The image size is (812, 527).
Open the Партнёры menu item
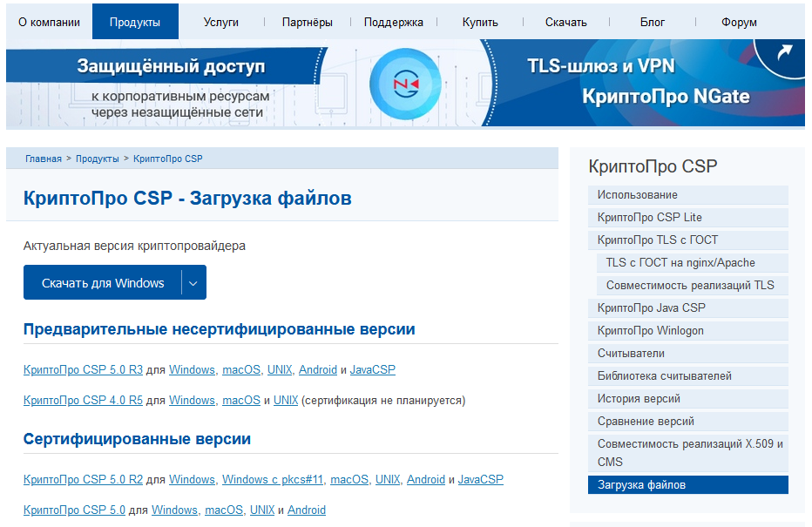point(307,23)
